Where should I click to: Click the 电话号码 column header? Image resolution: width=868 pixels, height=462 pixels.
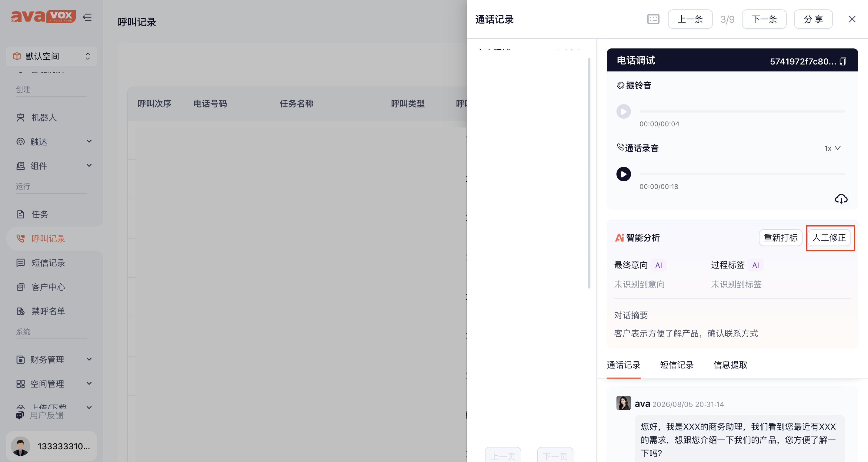[x=210, y=104]
